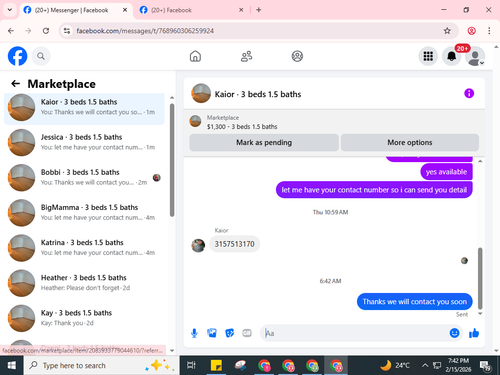Image resolution: width=500 pixels, height=375 pixels.
Task: Open Chrome three-dot menu
Action: pos(489,31)
